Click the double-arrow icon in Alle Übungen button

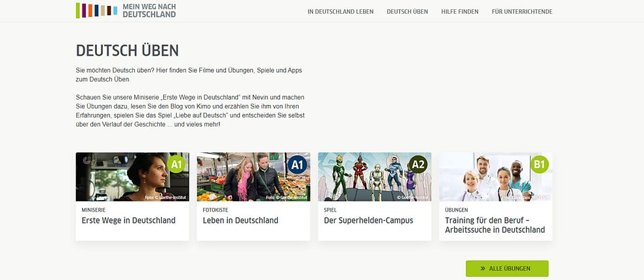pyautogui.click(x=483, y=269)
